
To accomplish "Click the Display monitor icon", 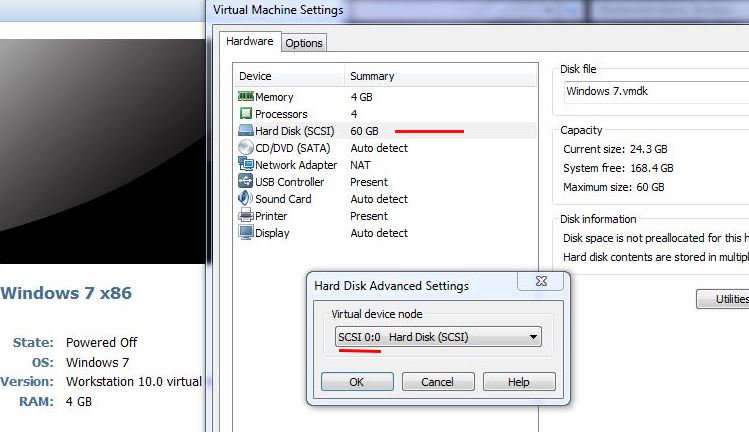I will (246, 232).
